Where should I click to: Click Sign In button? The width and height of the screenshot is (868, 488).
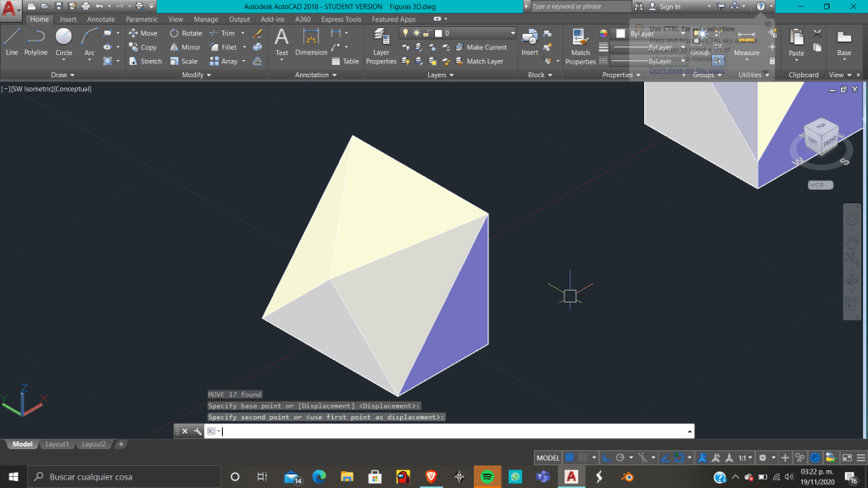tap(670, 7)
